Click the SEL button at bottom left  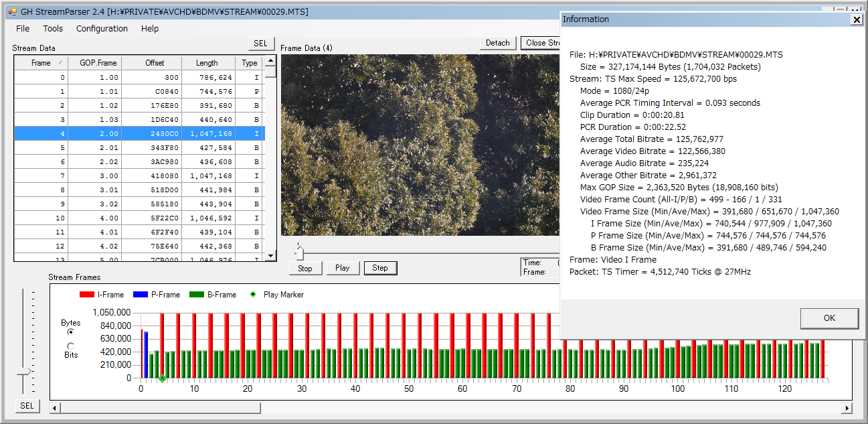(27, 406)
